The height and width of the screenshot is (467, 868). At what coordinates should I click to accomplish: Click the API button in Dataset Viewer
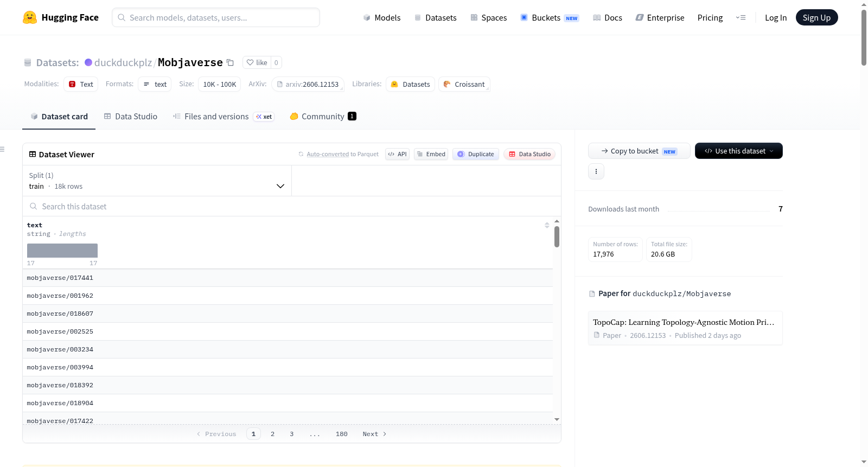(x=397, y=154)
